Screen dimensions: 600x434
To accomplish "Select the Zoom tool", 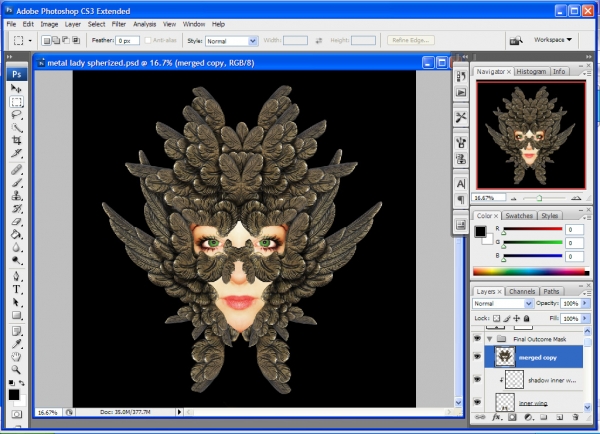I will 16,370.
